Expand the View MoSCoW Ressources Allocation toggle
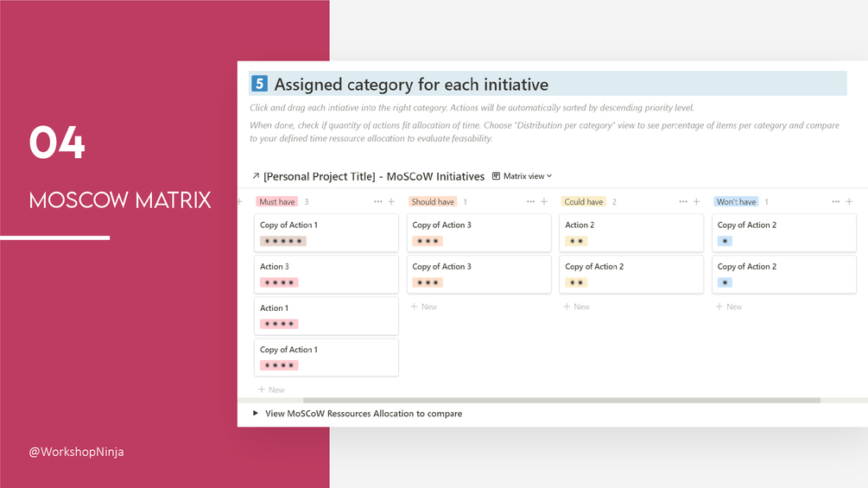The height and width of the screenshot is (488, 868). pyautogui.click(x=256, y=414)
